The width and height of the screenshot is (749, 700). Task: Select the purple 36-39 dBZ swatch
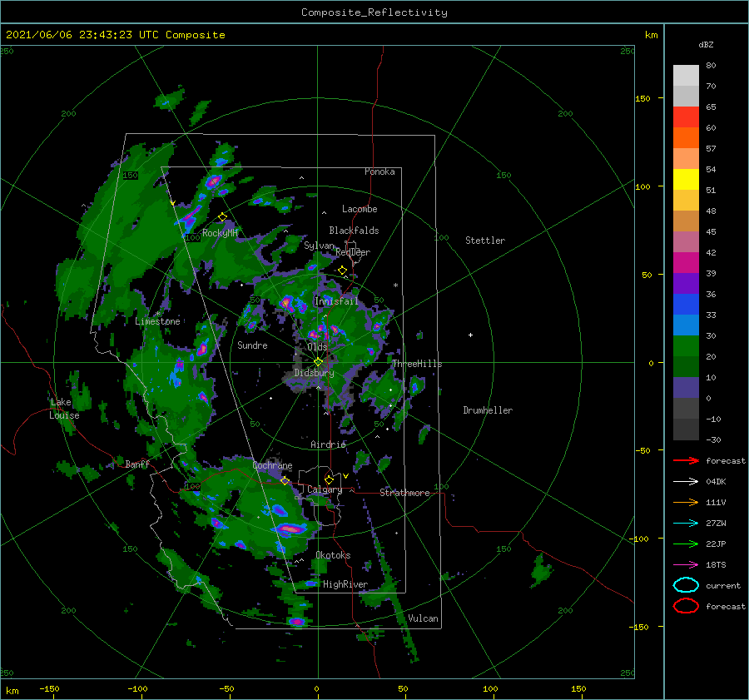point(686,283)
